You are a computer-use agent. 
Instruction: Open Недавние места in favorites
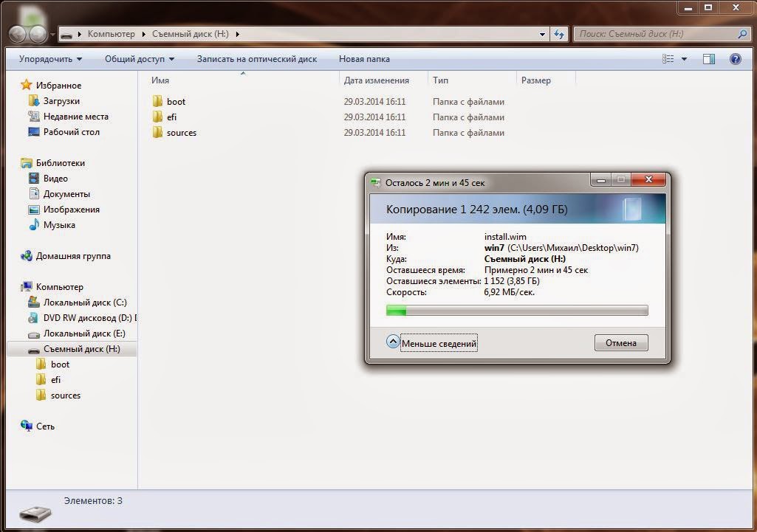(69, 117)
